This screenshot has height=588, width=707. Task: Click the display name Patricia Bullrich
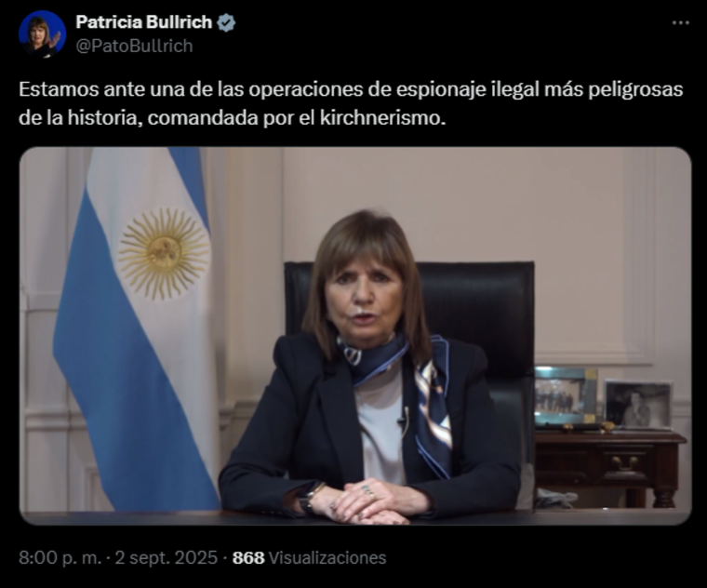tap(144, 21)
